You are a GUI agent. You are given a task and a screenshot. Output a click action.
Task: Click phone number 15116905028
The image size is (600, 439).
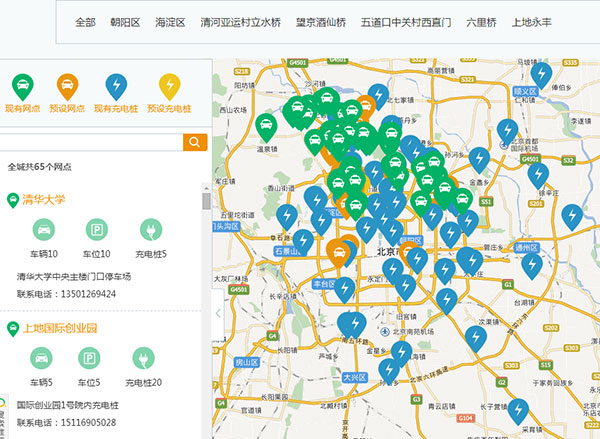[x=88, y=423]
